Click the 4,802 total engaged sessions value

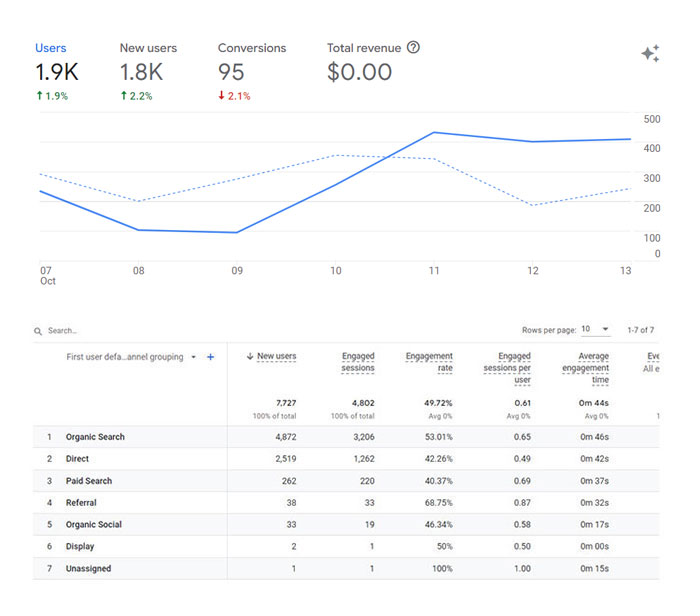(x=363, y=403)
